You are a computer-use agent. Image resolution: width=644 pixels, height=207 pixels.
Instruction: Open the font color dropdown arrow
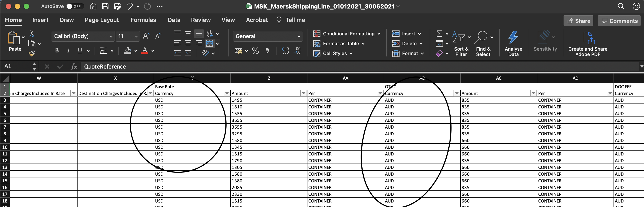[x=153, y=51]
